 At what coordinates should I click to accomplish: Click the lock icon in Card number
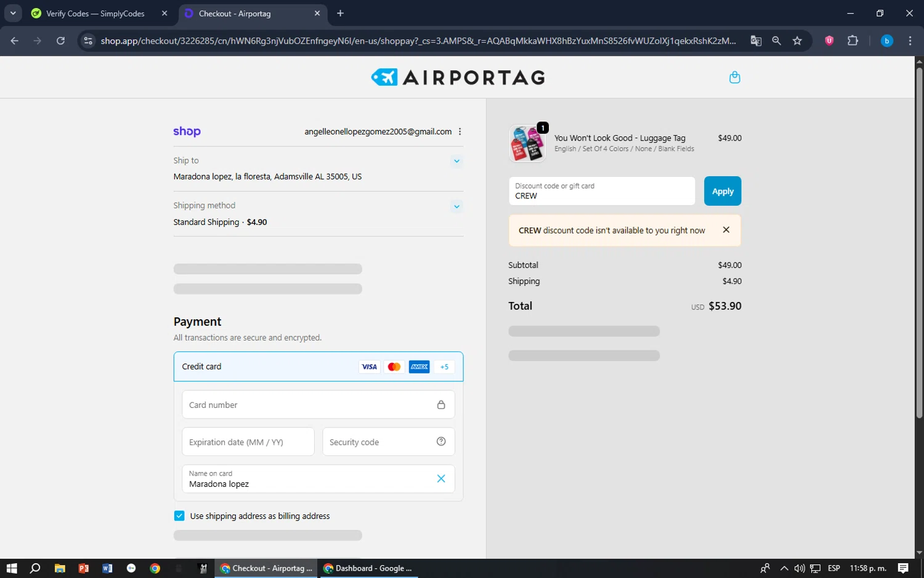pyautogui.click(x=441, y=405)
